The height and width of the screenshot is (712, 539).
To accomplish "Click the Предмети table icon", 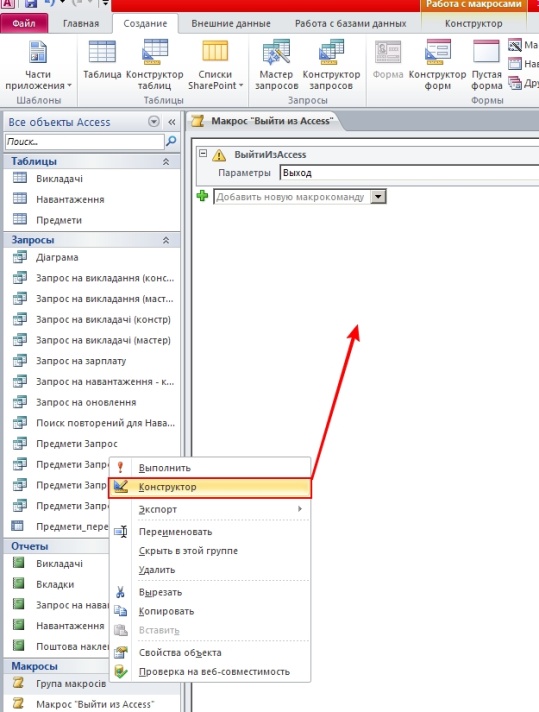I will 20,218.
